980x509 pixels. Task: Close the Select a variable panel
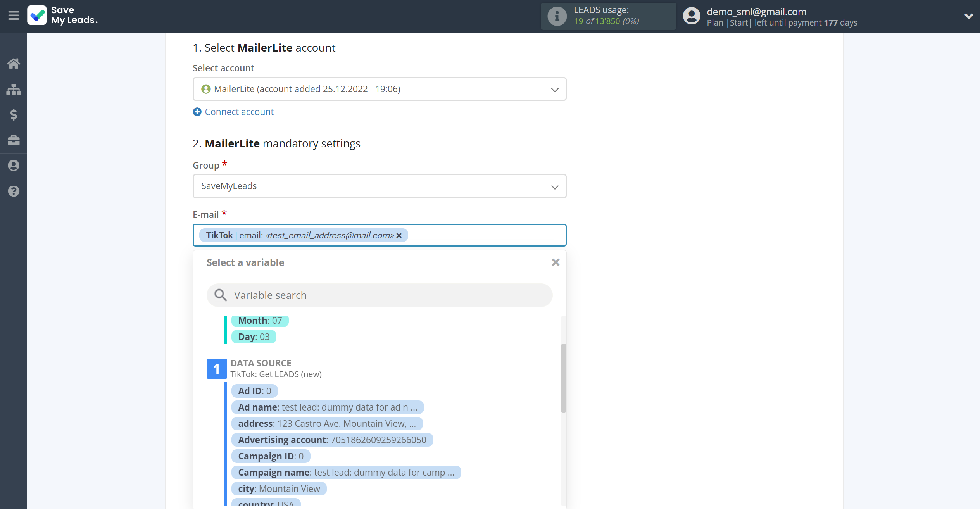pos(556,262)
